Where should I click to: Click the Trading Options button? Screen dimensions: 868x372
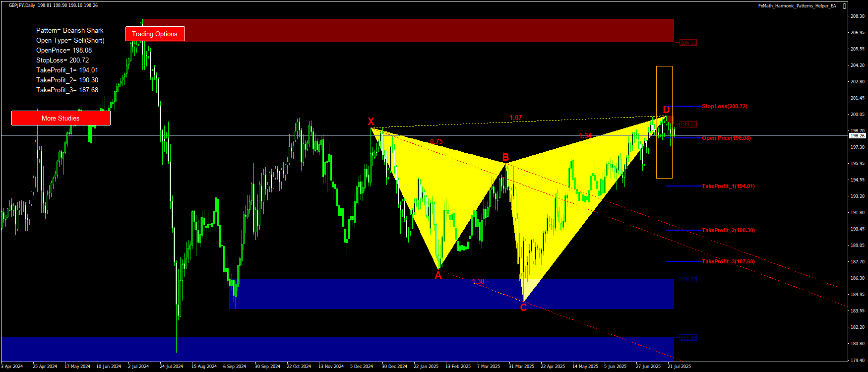155,34
